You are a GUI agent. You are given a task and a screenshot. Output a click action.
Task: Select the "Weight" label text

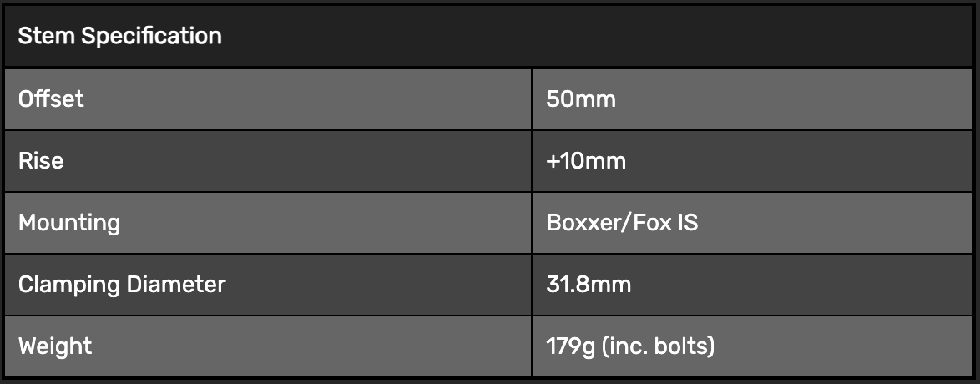(x=55, y=346)
